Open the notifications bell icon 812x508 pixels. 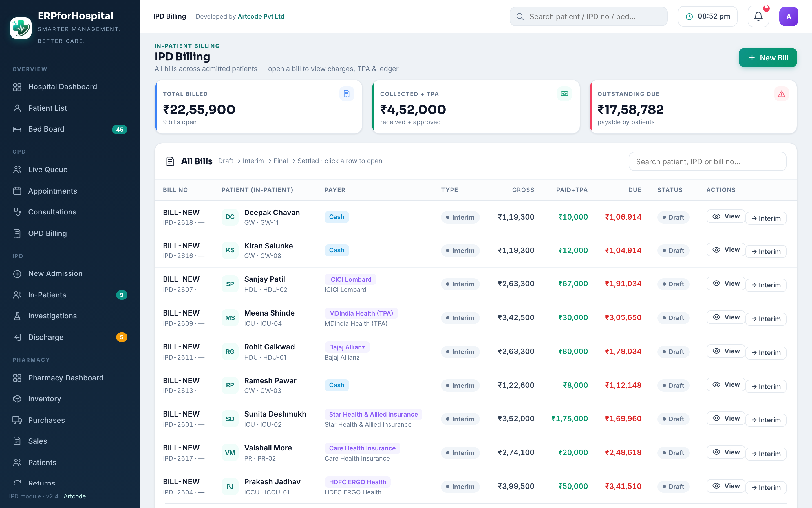pos(758,16)
